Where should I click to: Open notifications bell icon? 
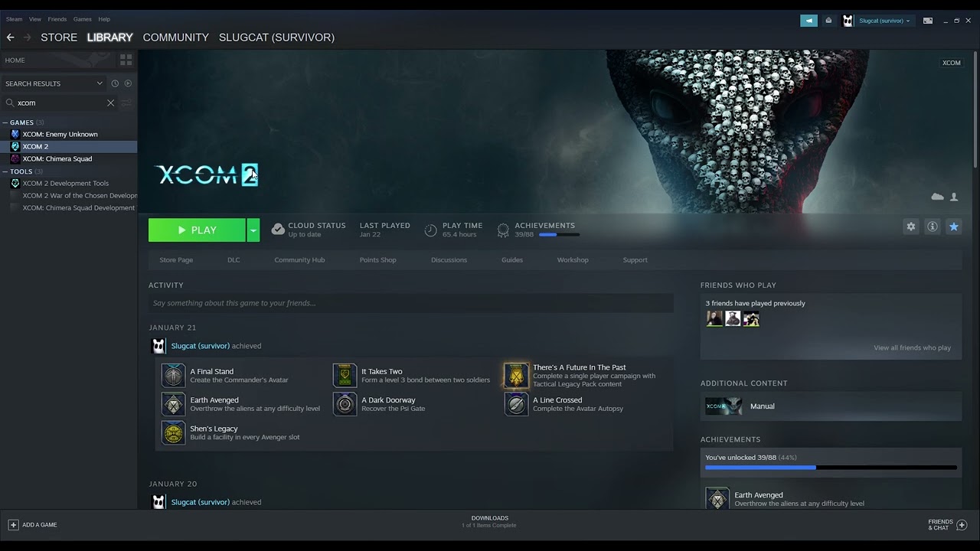click(x=828, y=21)
